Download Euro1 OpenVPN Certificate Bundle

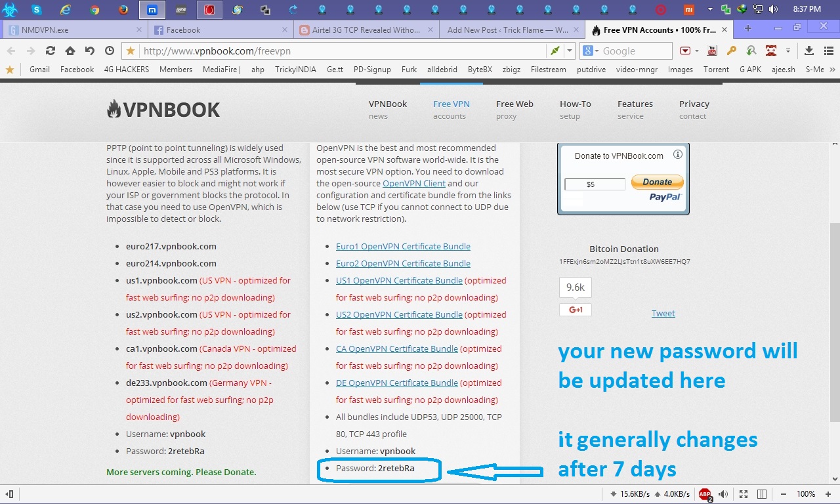coord(403,247)
